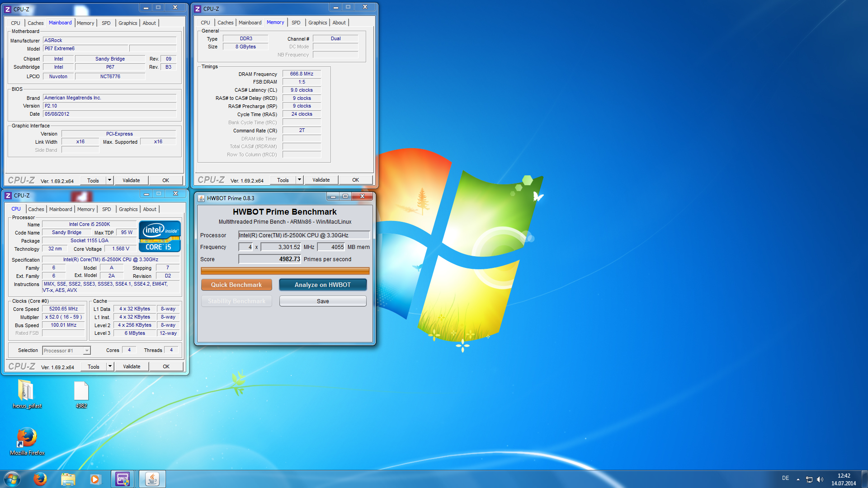Open the Windows Start menu
Image resolution: width=868 pixels, height=488 pixels.
(x=12, y=479)
